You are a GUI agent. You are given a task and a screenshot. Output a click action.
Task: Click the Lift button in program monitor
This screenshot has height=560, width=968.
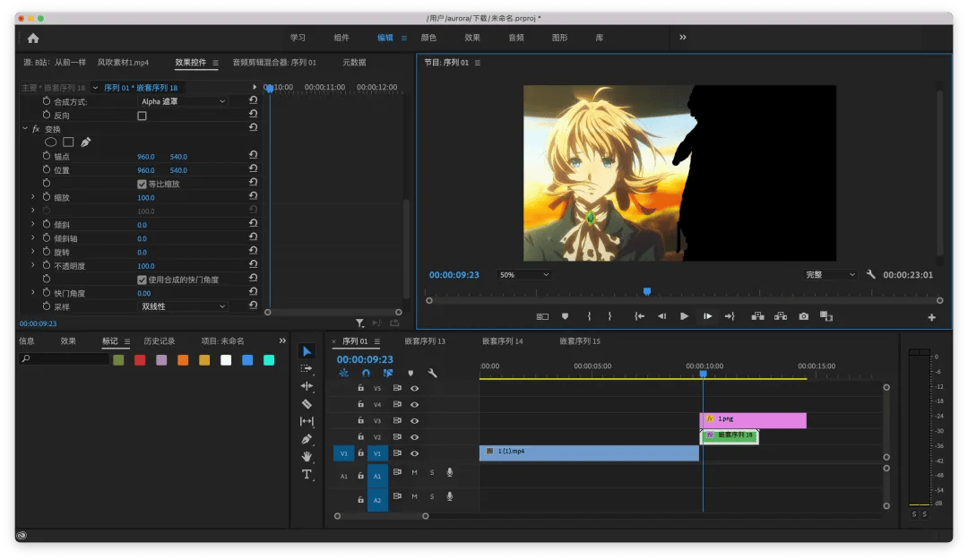[757, 316]
